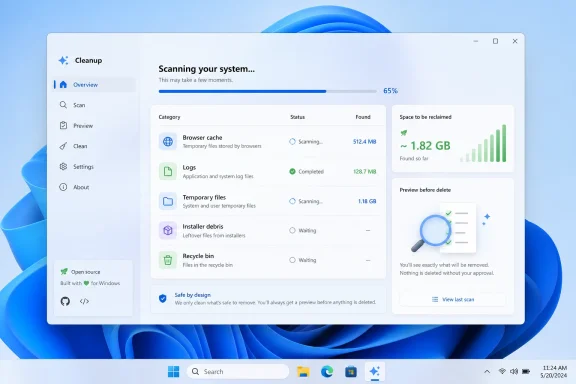Click the Open source label
576x384 pixels.
86,272
